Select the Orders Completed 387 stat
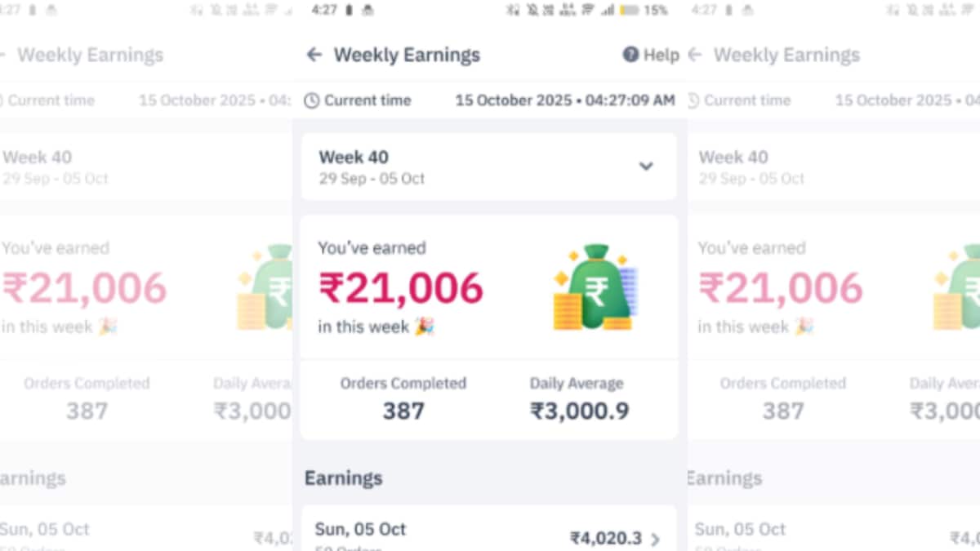 (x=403, y=399)
